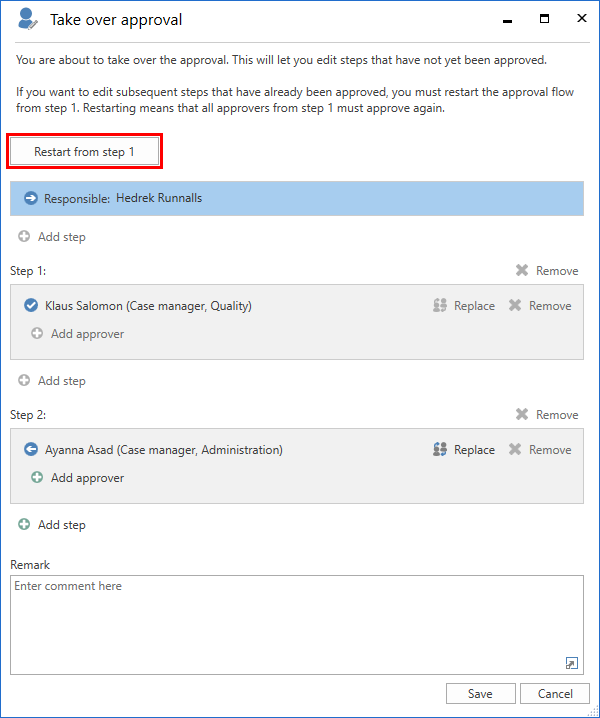The height and width of the screenshot is (718, 600).
Task: Remove approver Klaus Salomon
Action: 540,306
